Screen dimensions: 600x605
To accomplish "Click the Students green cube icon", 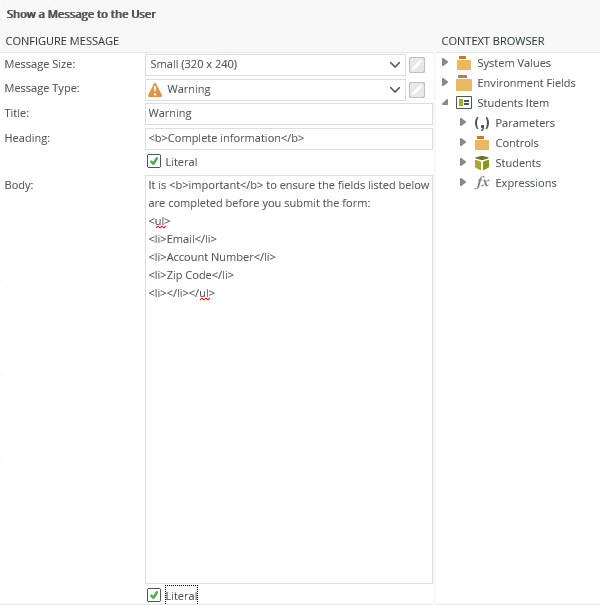I will click(481, 163).
